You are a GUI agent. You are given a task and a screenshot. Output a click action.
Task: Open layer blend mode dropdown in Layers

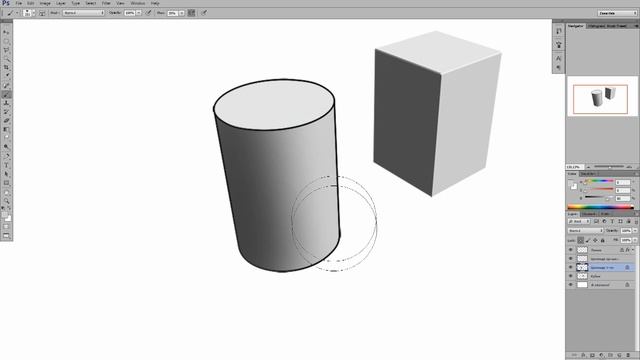585,231
